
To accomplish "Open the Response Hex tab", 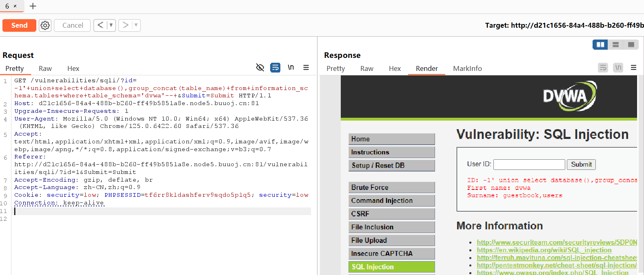I will click(395, 68).
